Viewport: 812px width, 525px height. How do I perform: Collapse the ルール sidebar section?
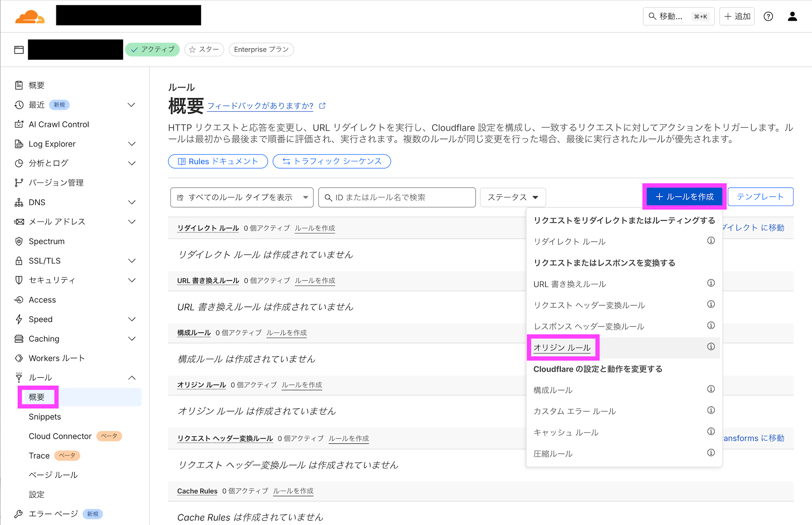132,377
